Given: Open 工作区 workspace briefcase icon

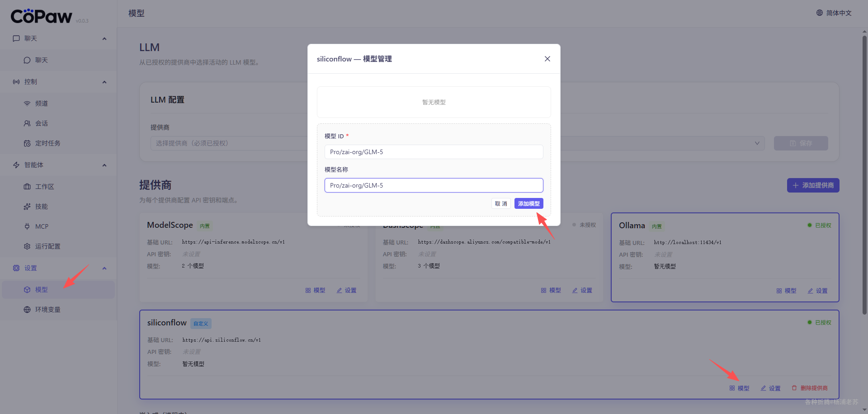Looking at the screenshot, I should tap(27, 187).
